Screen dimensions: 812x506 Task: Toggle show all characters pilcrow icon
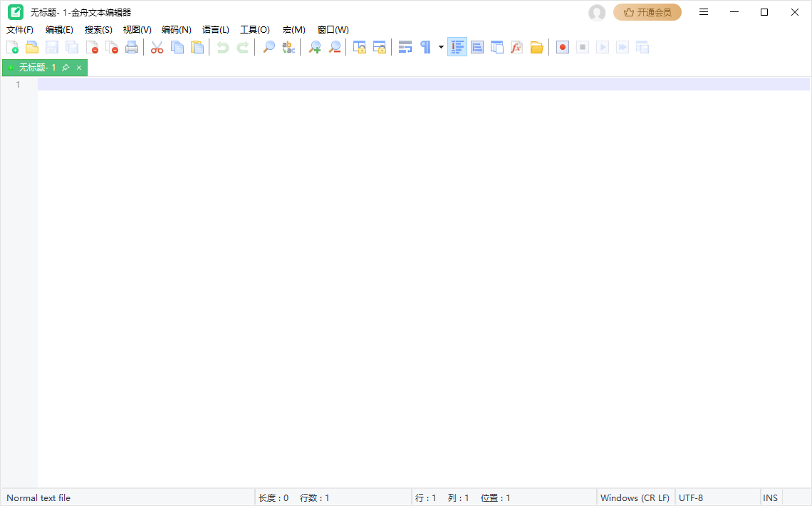425,47
